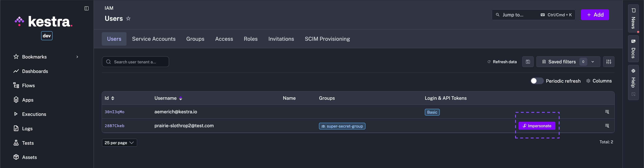
Task: Click the Add button
Action: [x=595, y=15]
